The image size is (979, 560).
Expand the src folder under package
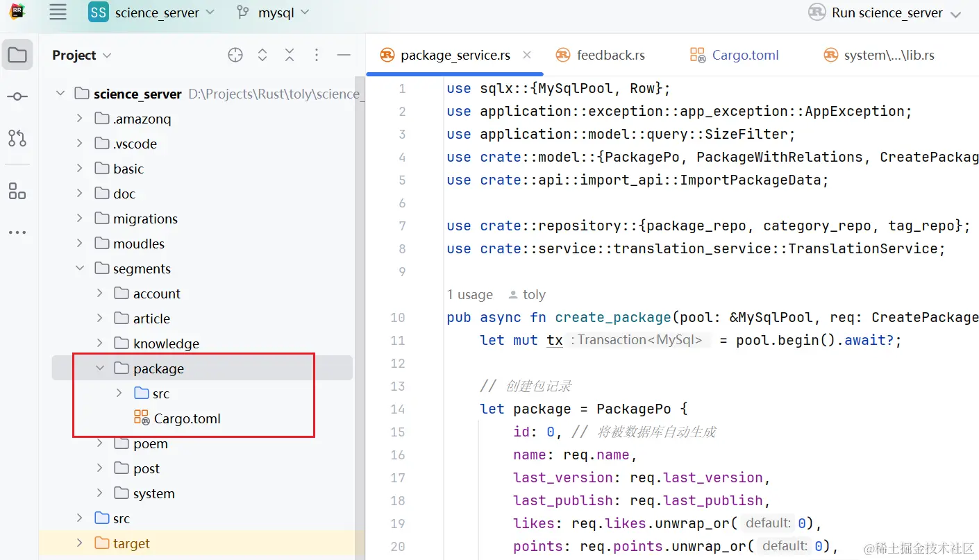pyautogui.click(x=119, y=393)
